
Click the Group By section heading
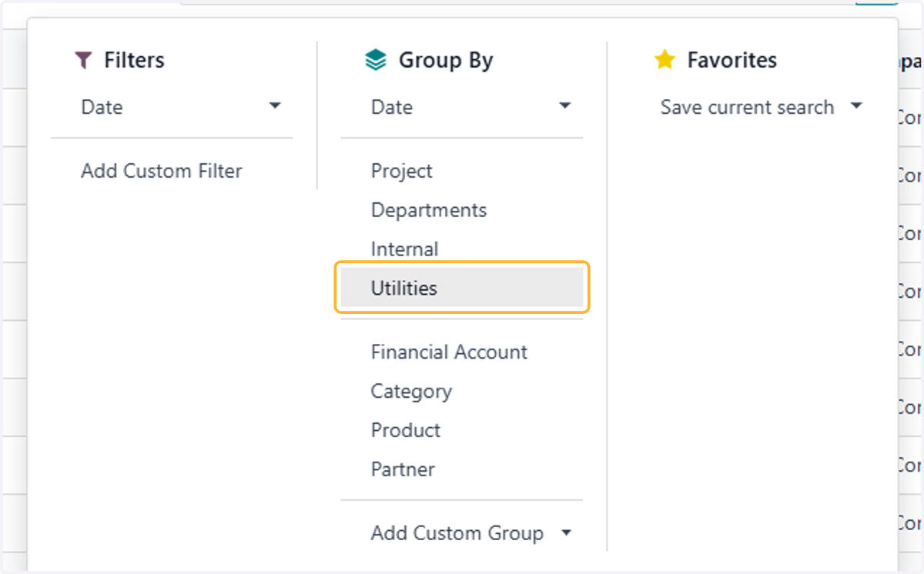point(446,61)
